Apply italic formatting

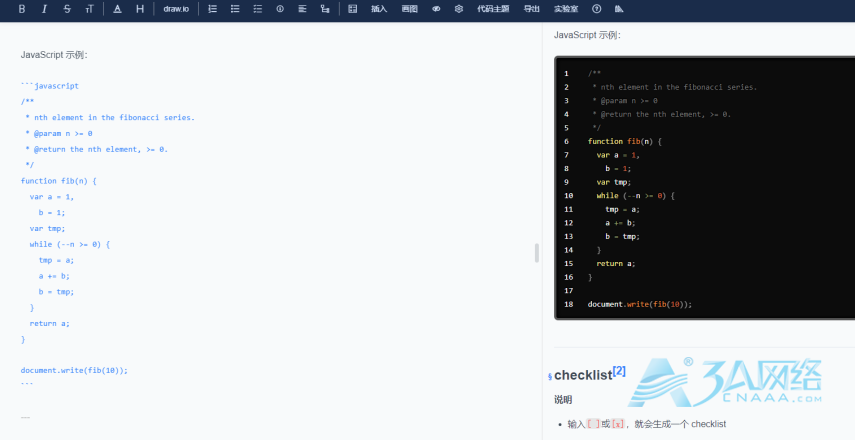44,9
